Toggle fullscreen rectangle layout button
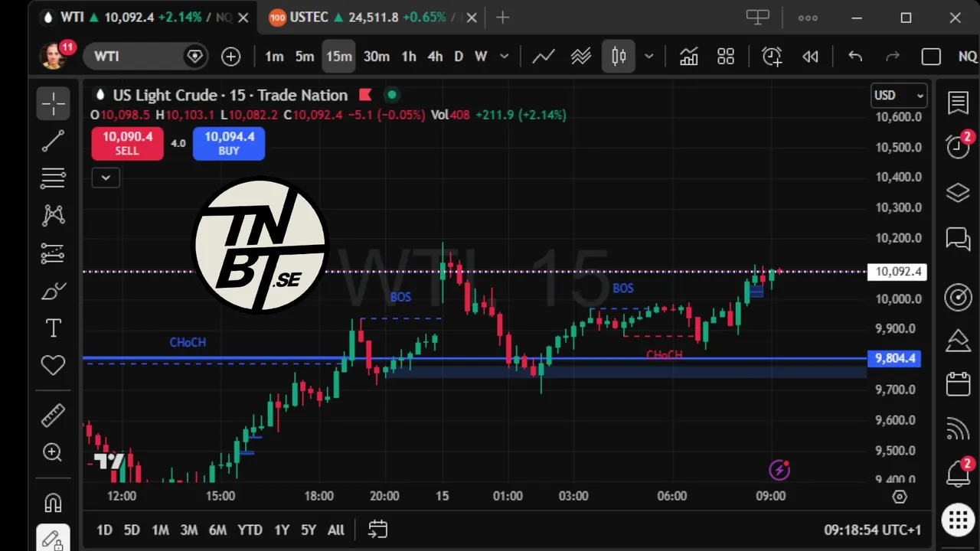This screenshot has width=980, height=551. 931,57
